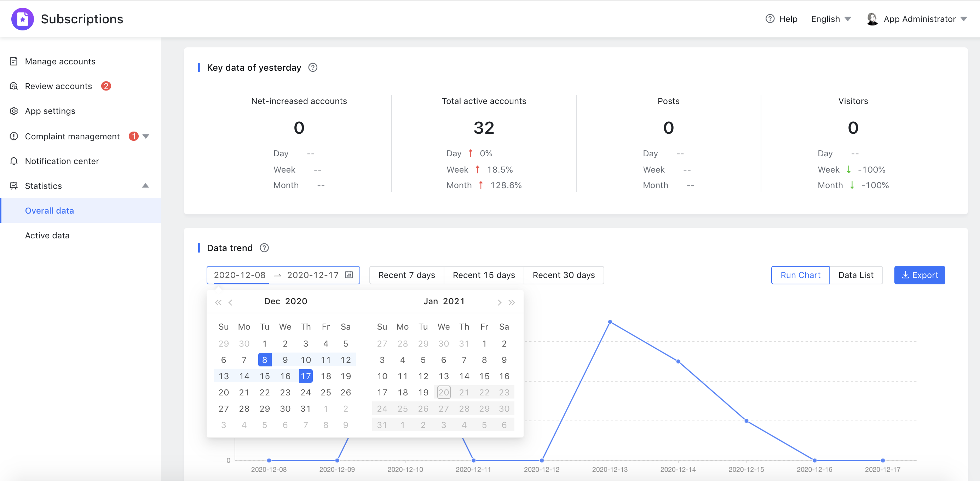Click the Notification center bell icon

[x=14, y=161]
